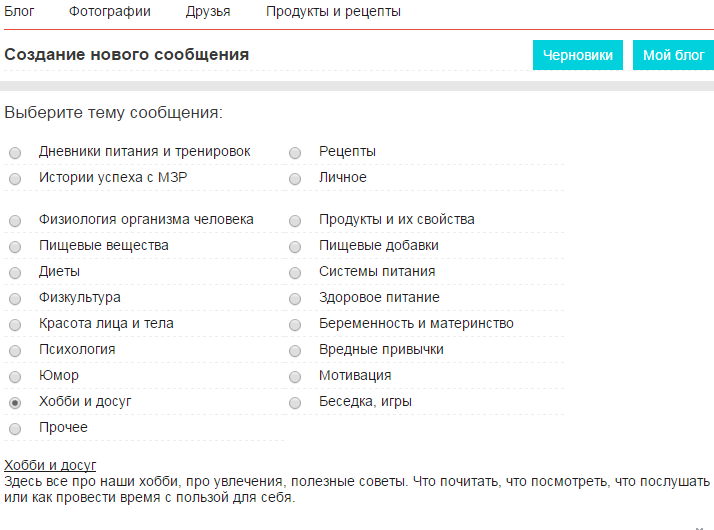714x530 pixels.
Task: Select the Диеты topic radio button
Action: click(x=15, y=273)
